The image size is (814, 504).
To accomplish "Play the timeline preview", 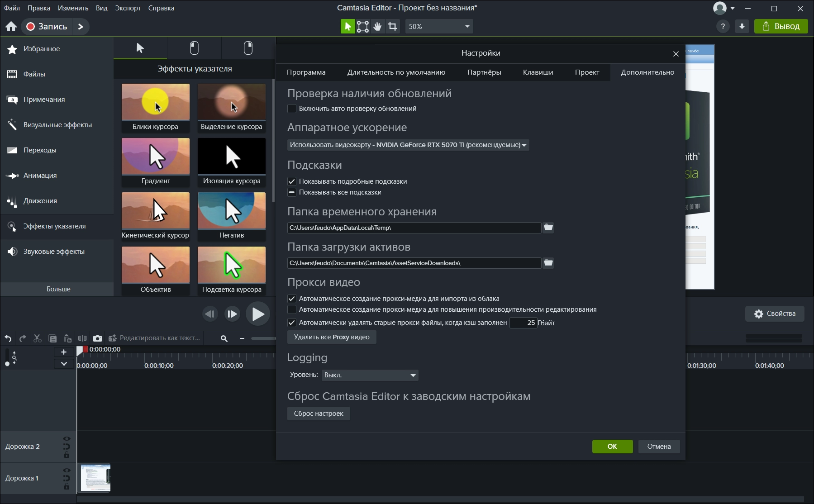I will point(258,314).
